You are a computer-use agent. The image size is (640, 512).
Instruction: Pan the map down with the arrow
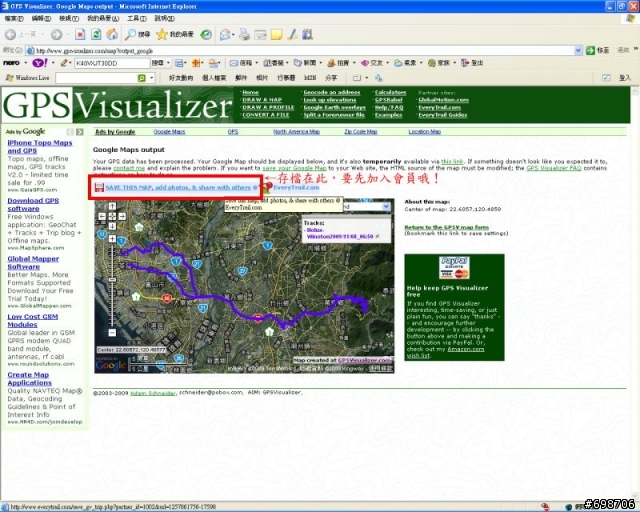click(112, 226)
